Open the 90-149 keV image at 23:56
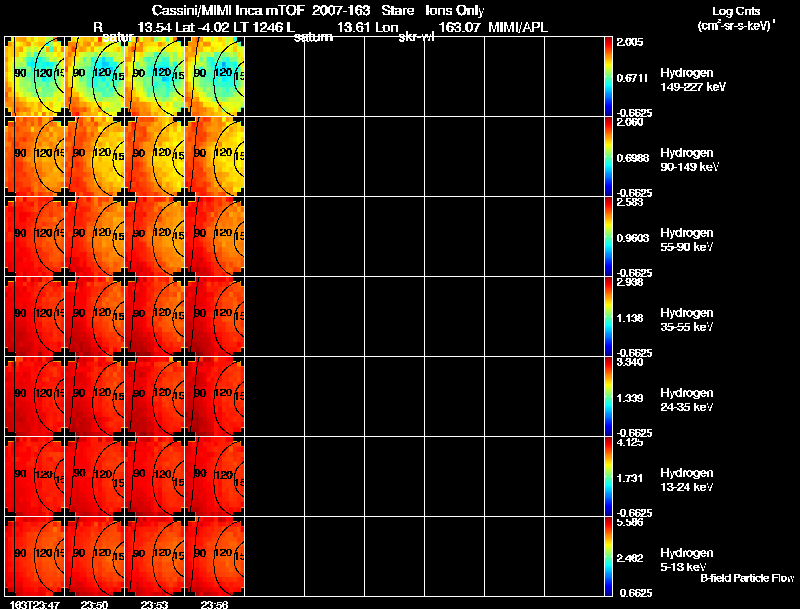This screenshot has height=609, width=800. 215,157
